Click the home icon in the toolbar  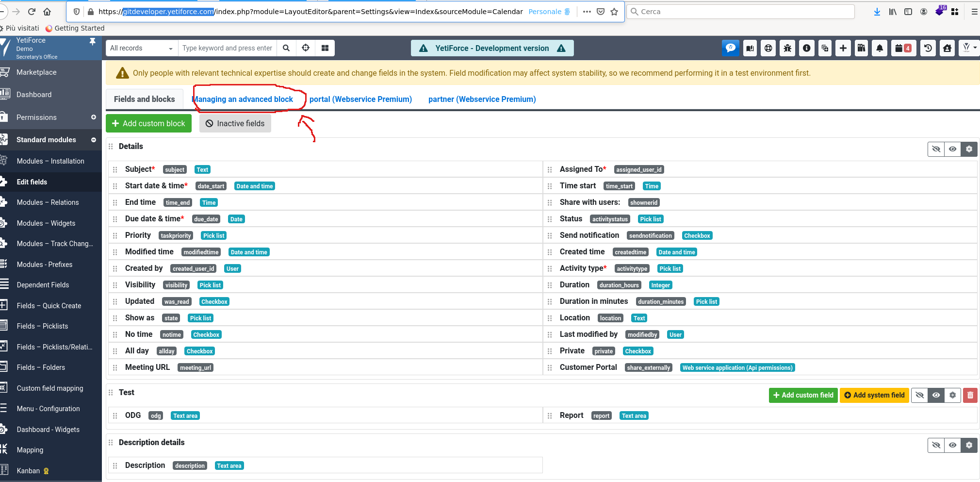(947, 48)
